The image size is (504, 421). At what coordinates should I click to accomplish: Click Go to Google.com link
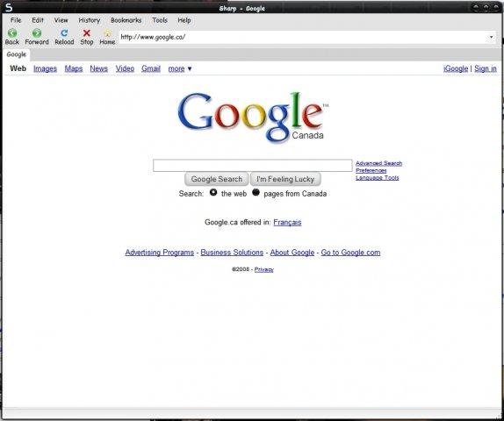tap(350, 253)
